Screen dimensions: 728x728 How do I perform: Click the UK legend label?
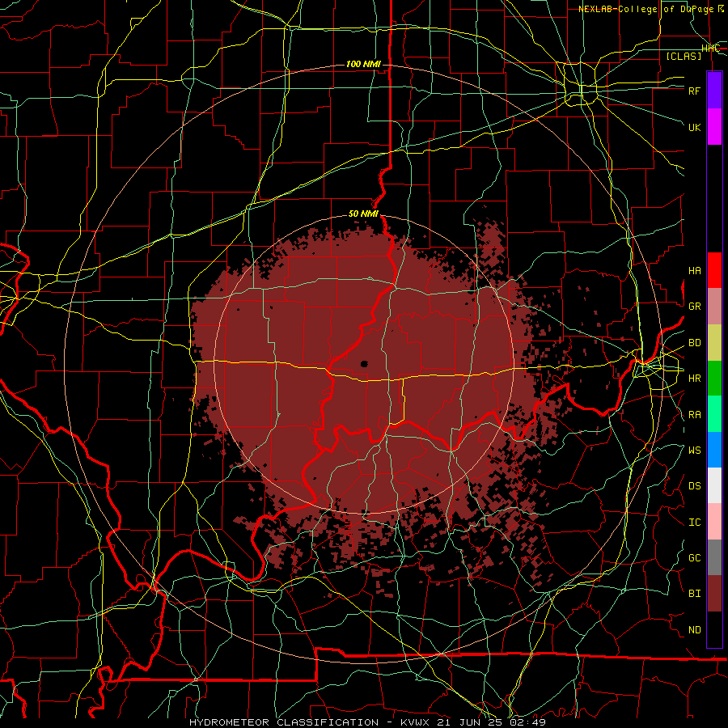click(694, 127)
